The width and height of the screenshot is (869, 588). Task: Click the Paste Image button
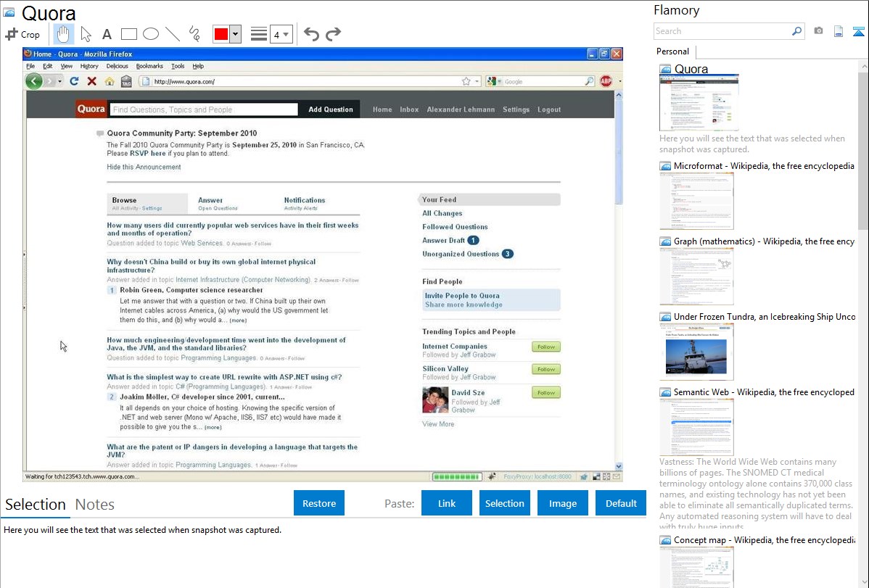point(562,503)
